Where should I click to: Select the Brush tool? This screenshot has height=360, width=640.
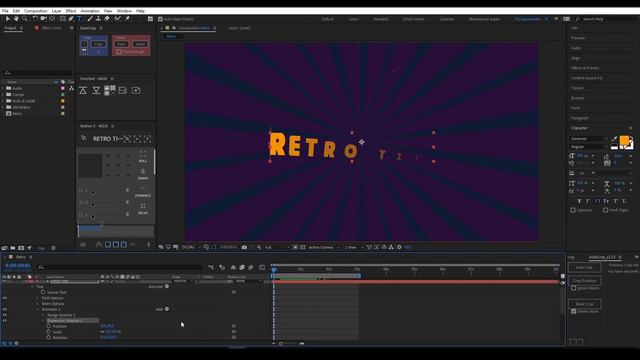(x=90, y=19)
